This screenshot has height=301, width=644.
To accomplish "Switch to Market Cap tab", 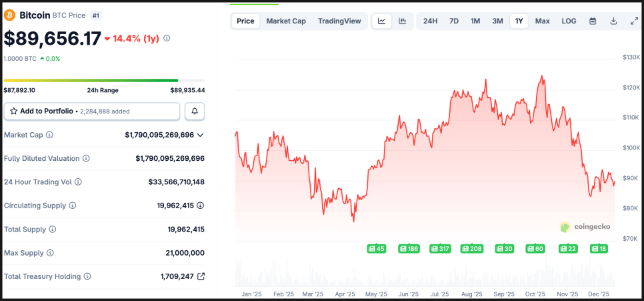I will [x=286, y=21].
